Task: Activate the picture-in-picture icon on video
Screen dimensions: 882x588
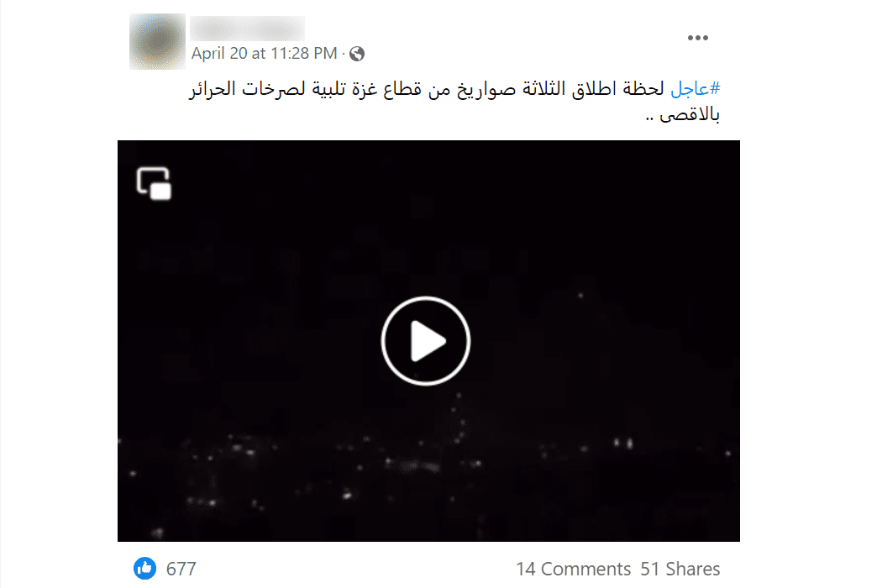Action: (x=154, y=183)
